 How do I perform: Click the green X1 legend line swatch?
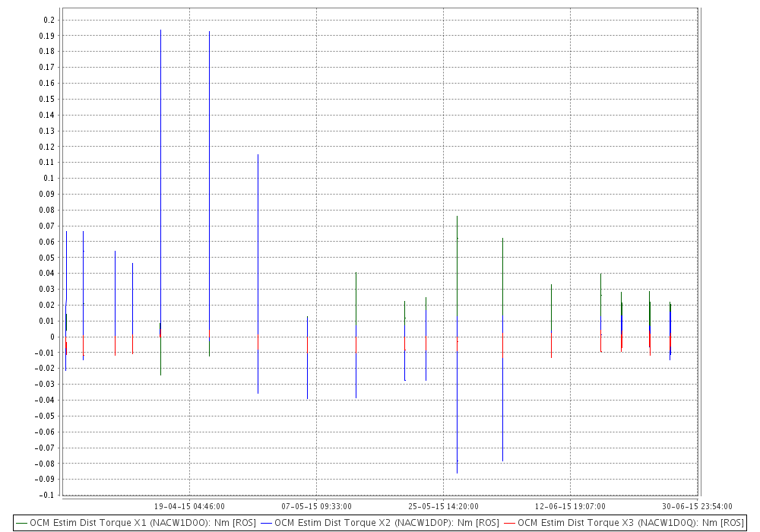[21, 524]
